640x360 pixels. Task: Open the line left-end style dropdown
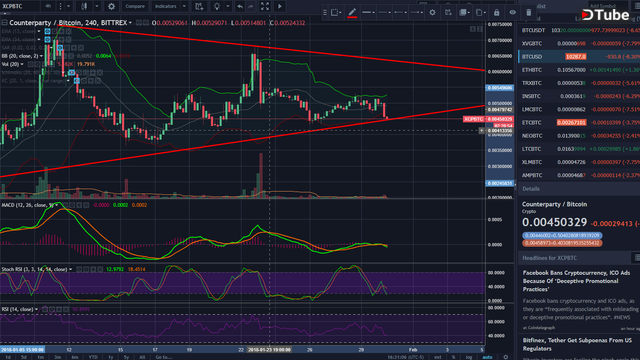coord(401,13)
